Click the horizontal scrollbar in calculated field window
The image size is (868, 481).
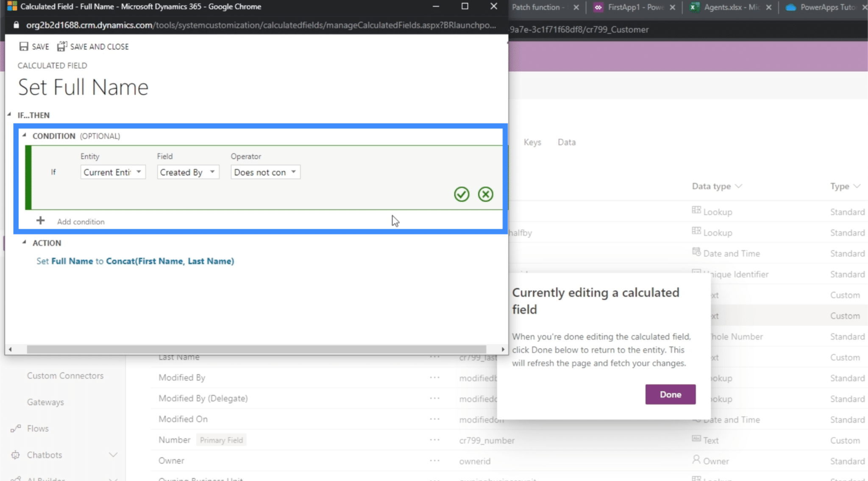(256, 349)
